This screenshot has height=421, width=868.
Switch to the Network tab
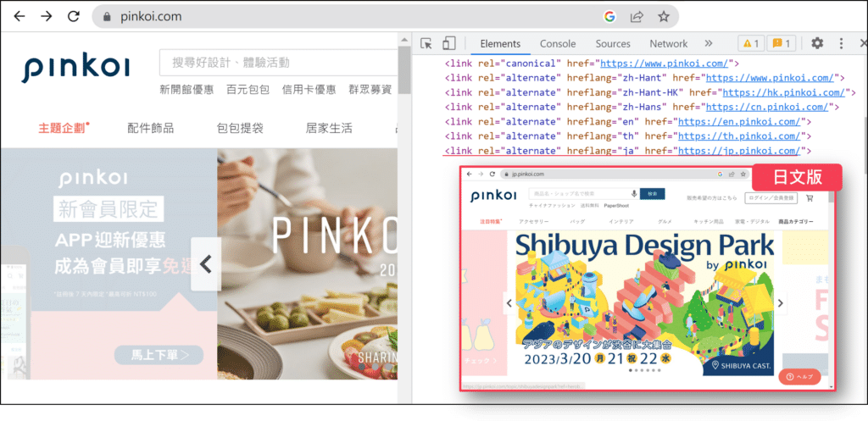[668, 44]
